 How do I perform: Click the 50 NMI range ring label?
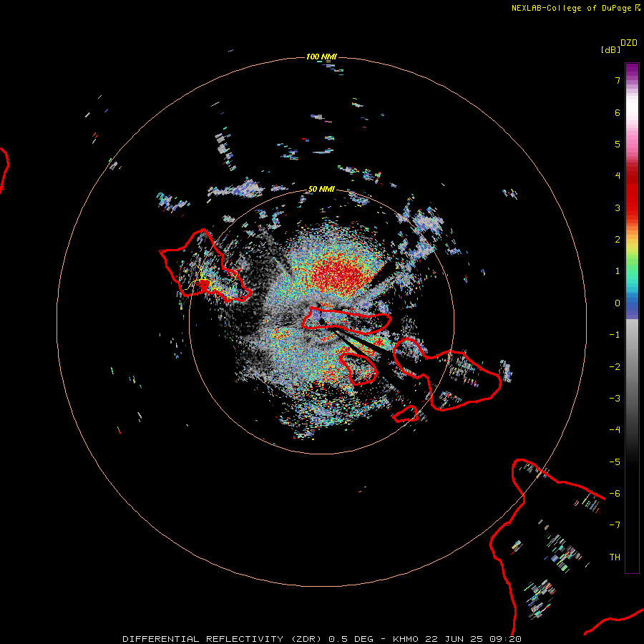click(321, 189)
